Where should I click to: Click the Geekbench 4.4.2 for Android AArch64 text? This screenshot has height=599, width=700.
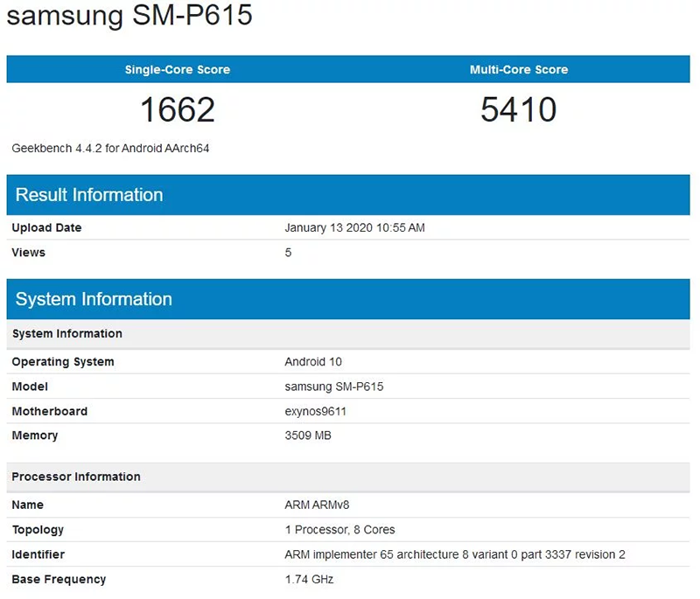coord(110,149)
